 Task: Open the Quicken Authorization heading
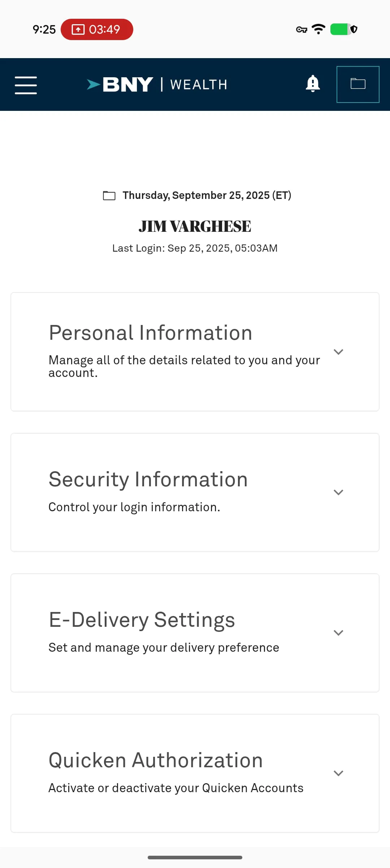point(156,760)
